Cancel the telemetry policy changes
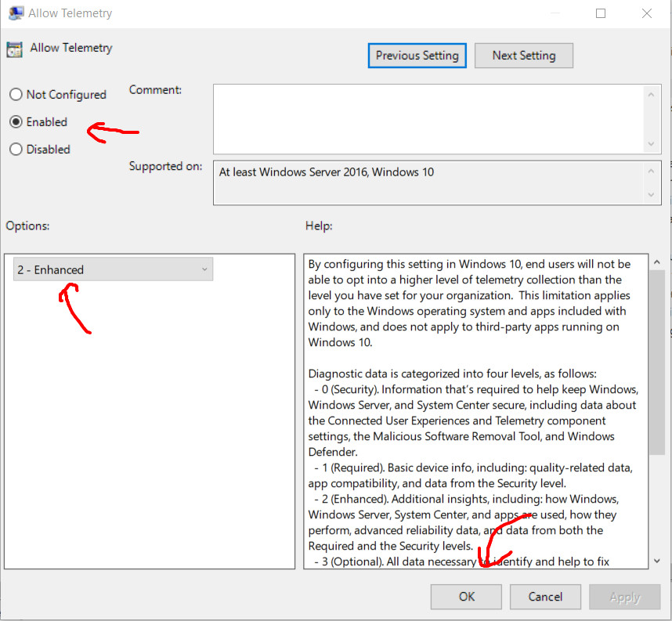Screen dimensions: 672x621 pos(545,597)
